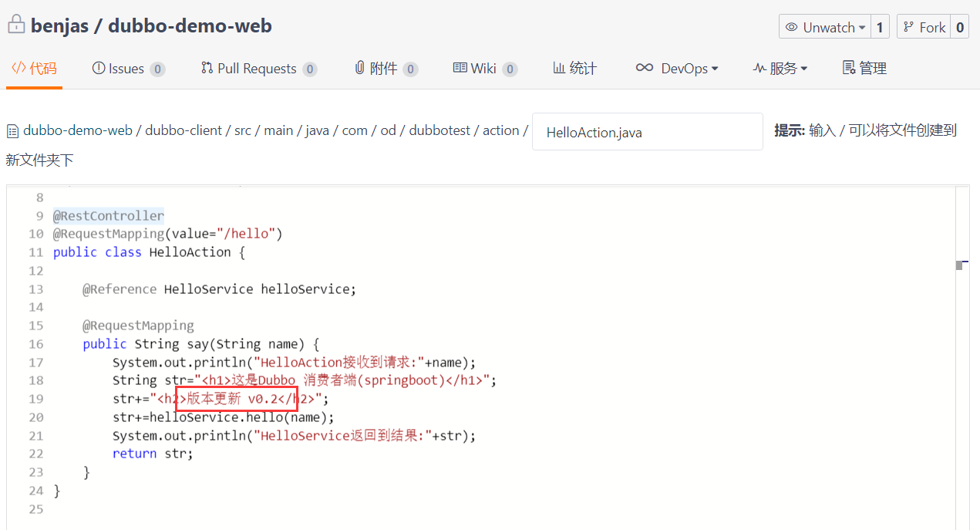The height and width of the screenshot is (530, 980).
Task: Open the 管理 management tab
Action: click(x=864, y=69)
